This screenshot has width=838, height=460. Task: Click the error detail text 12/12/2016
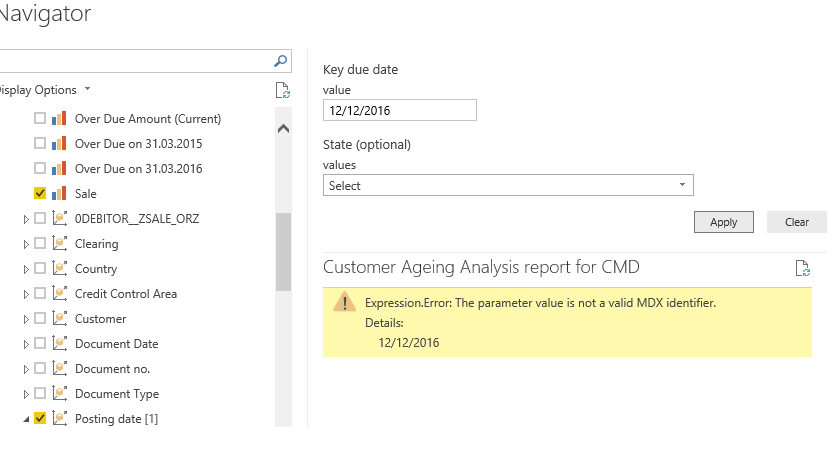[409, 342]
